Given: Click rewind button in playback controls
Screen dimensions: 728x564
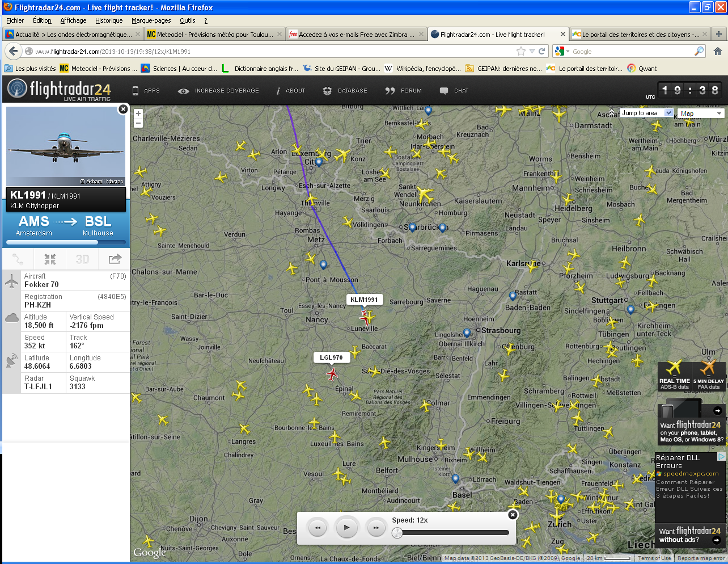Looking at the screenshot, I should (x=318, y=528).
